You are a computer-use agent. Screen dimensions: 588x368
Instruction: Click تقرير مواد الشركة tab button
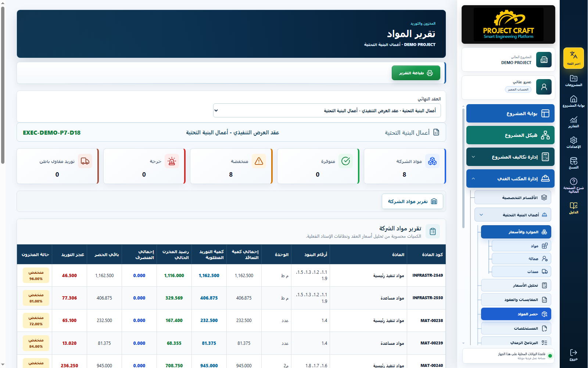412,201
